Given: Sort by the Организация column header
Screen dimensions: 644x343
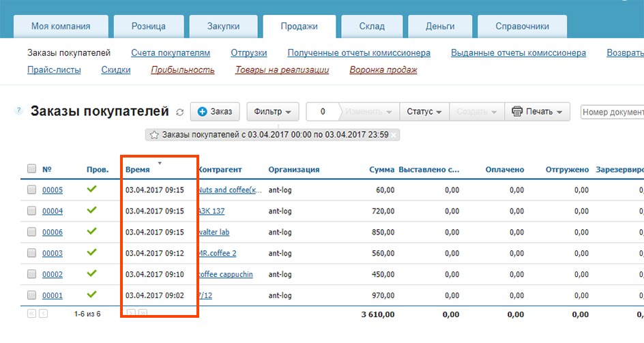Looking at the screenshot, I should [294, 170].
